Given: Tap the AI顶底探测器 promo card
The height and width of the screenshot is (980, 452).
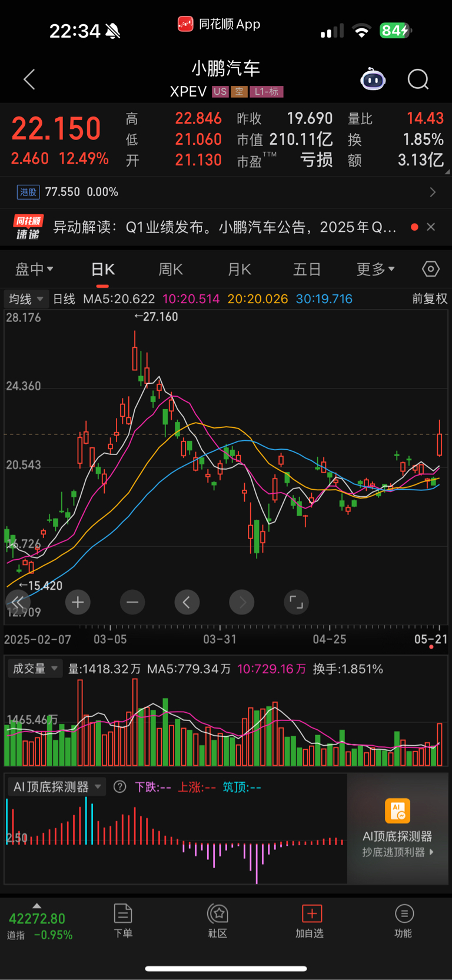Looking at the screenshot, I should coord(398,829).
